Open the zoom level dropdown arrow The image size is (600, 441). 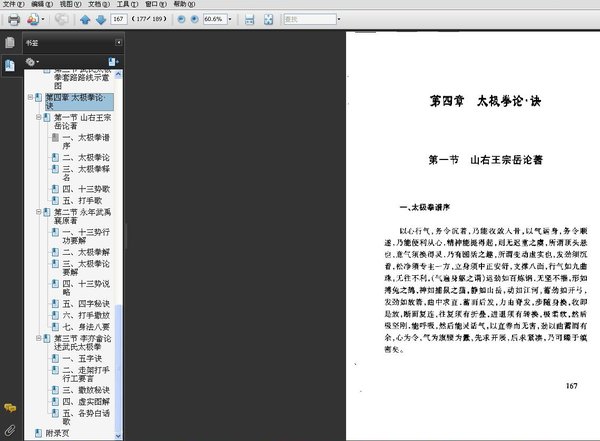point(230,19)
